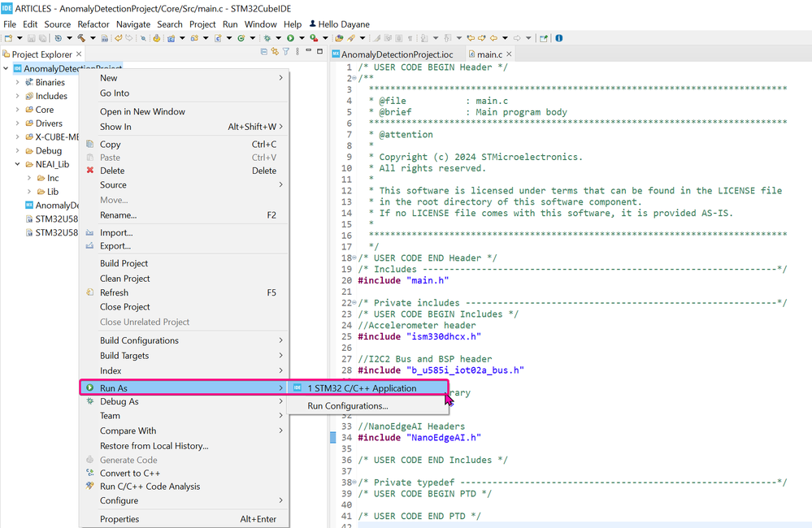
Task: Select 1 STM32 C/C++ Application
Action: point(361,388)
